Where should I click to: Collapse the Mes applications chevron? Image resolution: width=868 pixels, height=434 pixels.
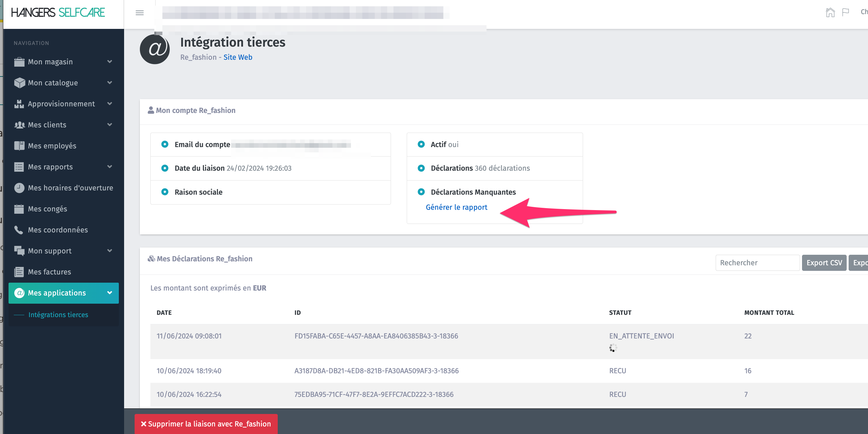(x=110, y=293)
